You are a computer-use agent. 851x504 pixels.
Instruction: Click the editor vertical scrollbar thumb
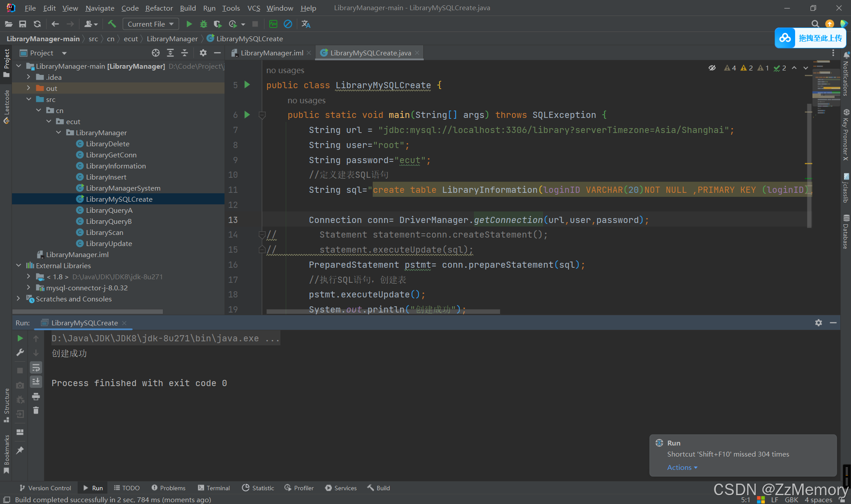click(809, 166)
